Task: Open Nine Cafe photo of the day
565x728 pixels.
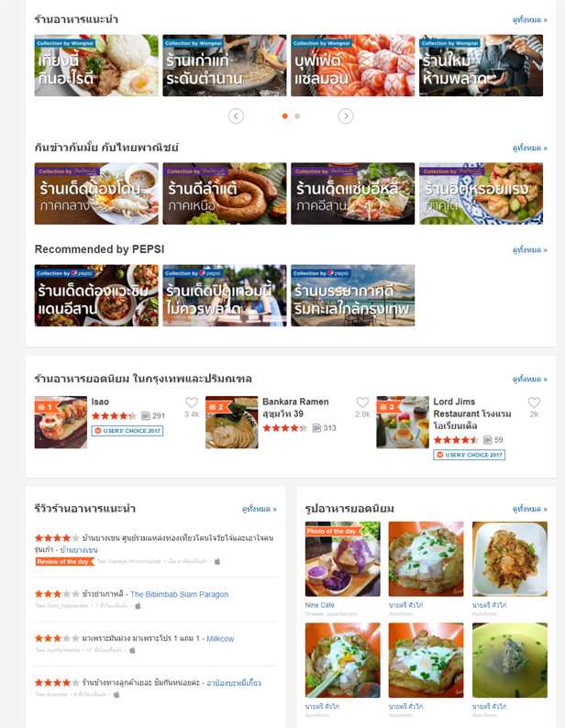Action: click(x=342, y=559)
